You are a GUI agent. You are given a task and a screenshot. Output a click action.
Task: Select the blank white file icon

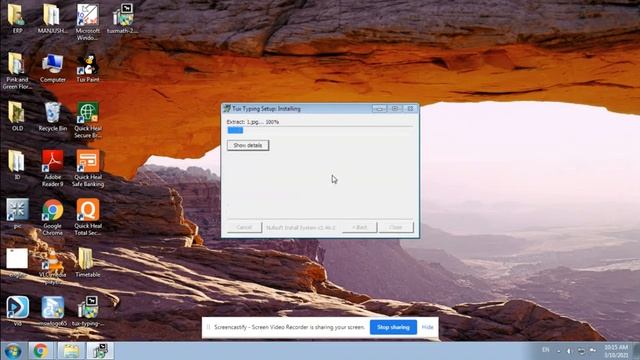(x=17, y=262)
